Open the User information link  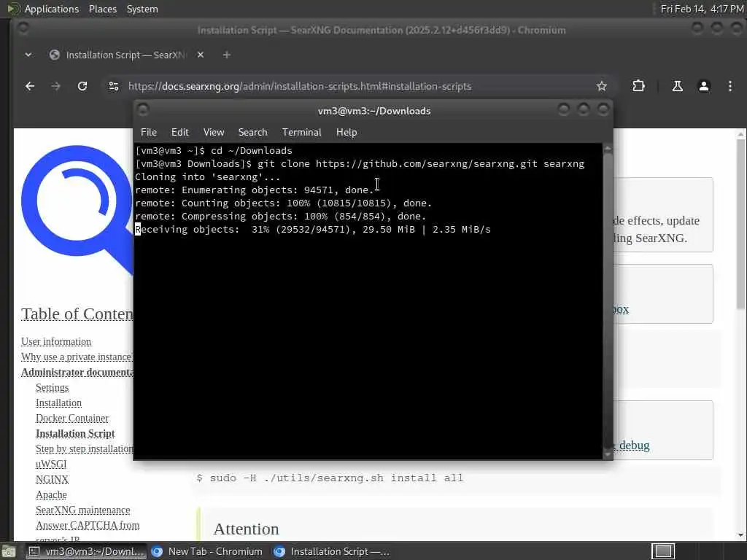(56, 341)
